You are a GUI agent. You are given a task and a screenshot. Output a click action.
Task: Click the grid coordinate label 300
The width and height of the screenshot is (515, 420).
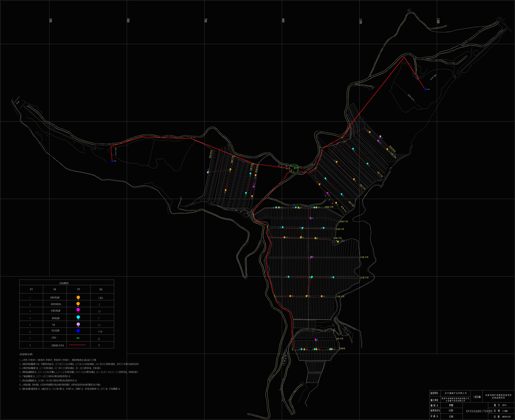(x=51, y=21)
